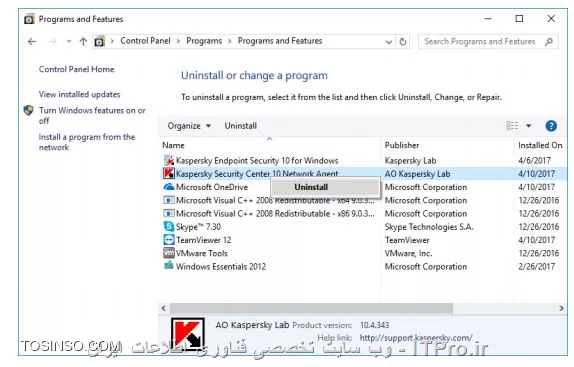Click product version 10.4.343 value
574x367 pixels.
[374, 325]
